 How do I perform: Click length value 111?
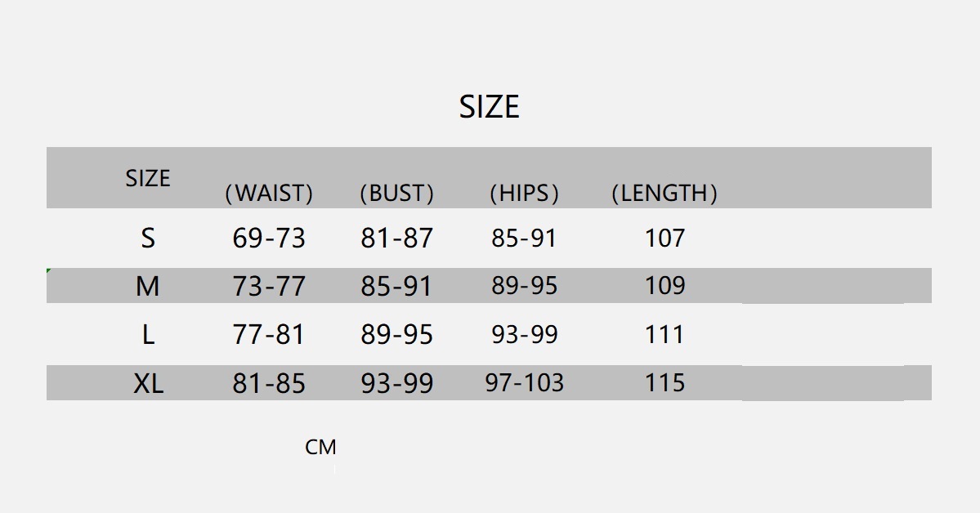pyautogui.click(x=665, y=334)
